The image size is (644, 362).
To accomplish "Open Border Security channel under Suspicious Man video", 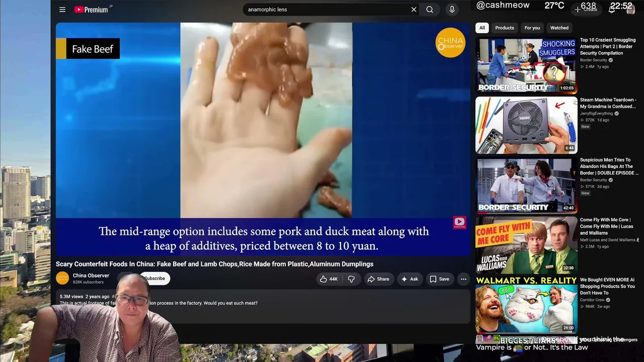I will (x=594, y=180).
